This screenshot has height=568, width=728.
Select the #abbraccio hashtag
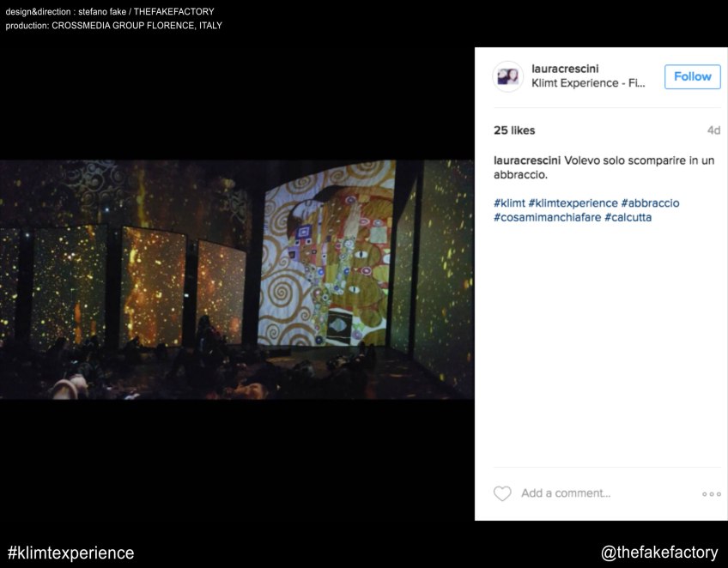point(650,203)
